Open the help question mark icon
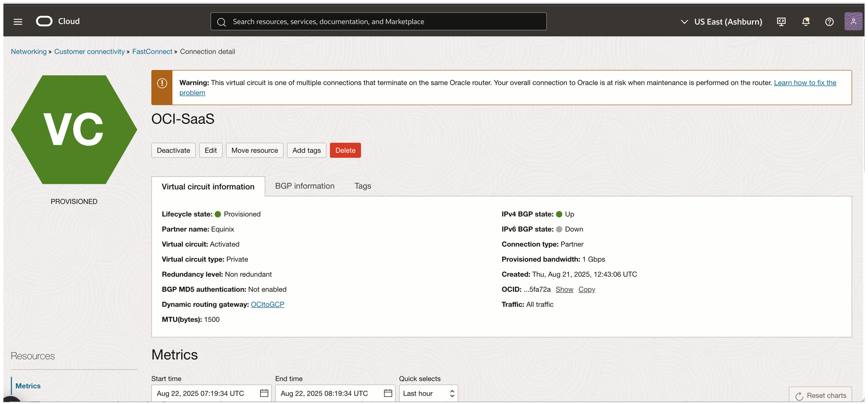 tap(829, 21)
